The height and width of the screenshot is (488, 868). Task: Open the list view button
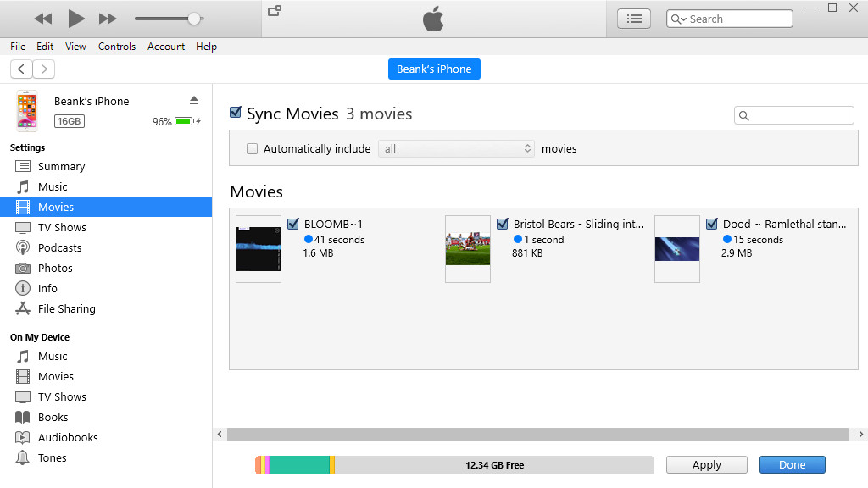tap(634, 19)
